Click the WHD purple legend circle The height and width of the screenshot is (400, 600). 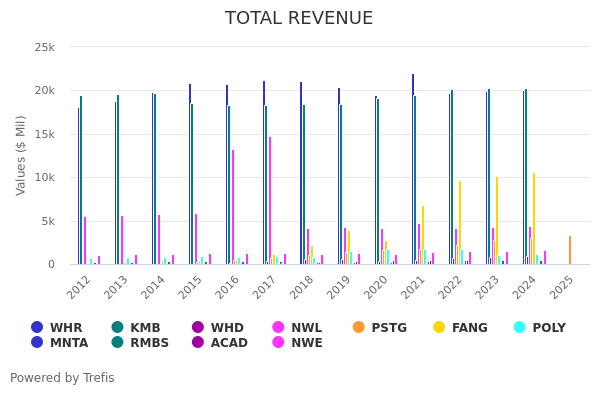pyautogui.click(x=197, y=327)
